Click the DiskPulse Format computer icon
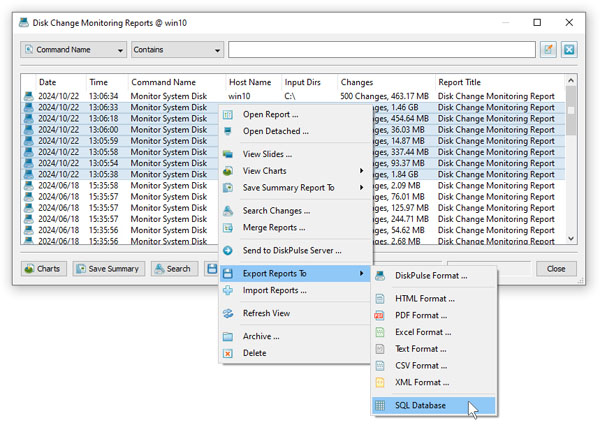 pos(380,276)
